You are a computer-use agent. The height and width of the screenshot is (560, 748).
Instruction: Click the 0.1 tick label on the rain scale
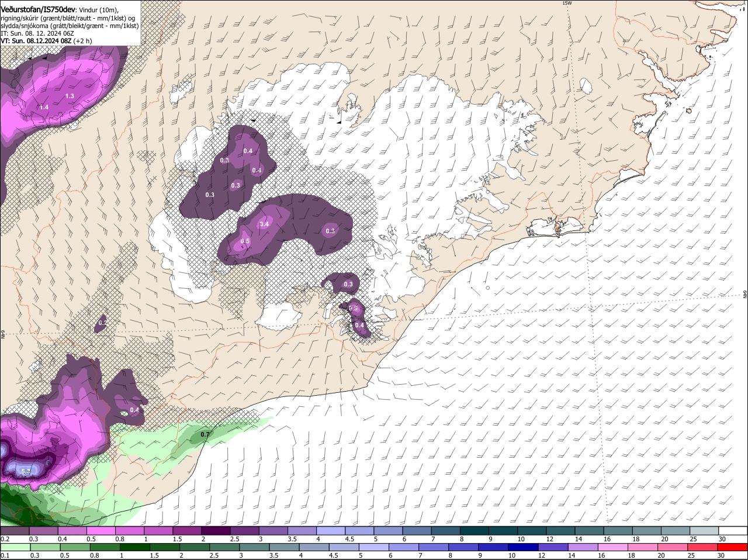click(5, 556)
